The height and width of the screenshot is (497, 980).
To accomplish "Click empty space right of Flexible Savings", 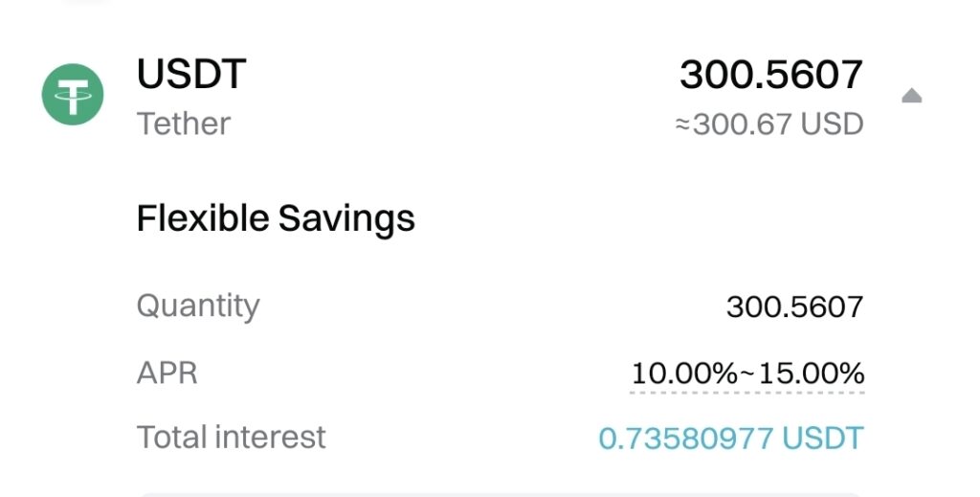I will 651,218.
